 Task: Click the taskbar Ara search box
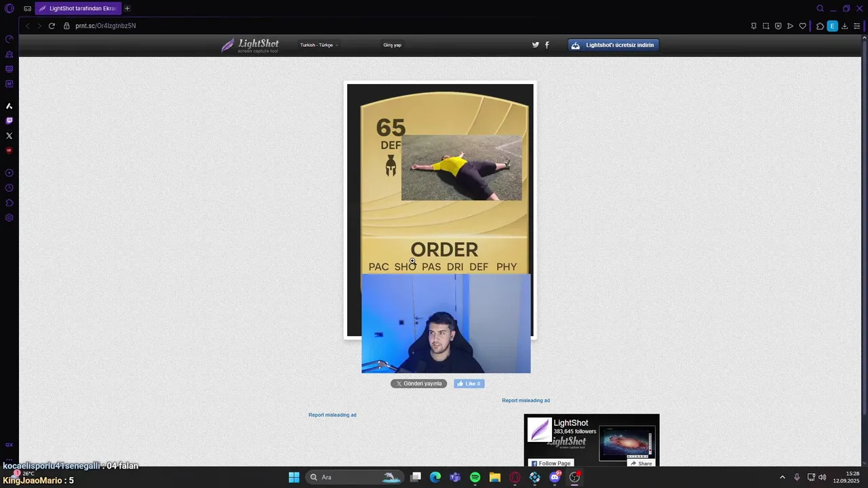click(x=355, y=477)
